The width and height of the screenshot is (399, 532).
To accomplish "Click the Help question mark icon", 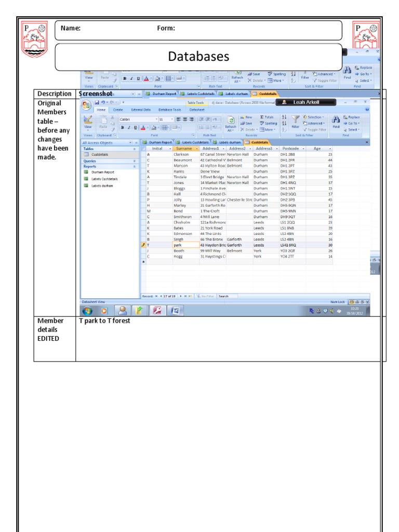I will tap(367, 110).
